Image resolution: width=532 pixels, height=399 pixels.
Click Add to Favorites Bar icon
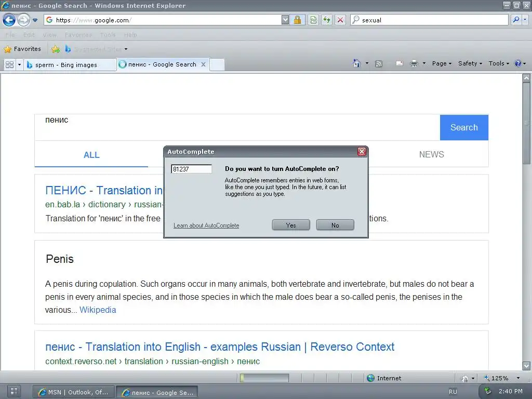pos(56,49)
